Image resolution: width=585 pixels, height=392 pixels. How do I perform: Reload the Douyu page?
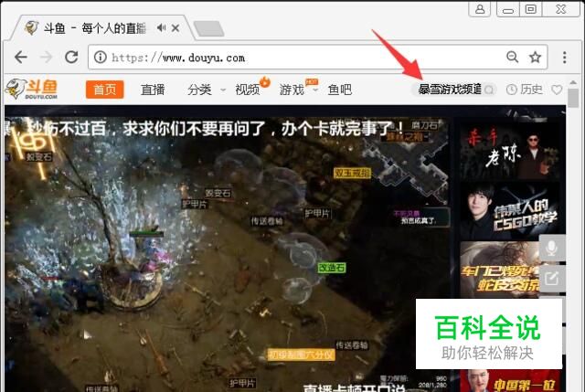tap(71, 57)
